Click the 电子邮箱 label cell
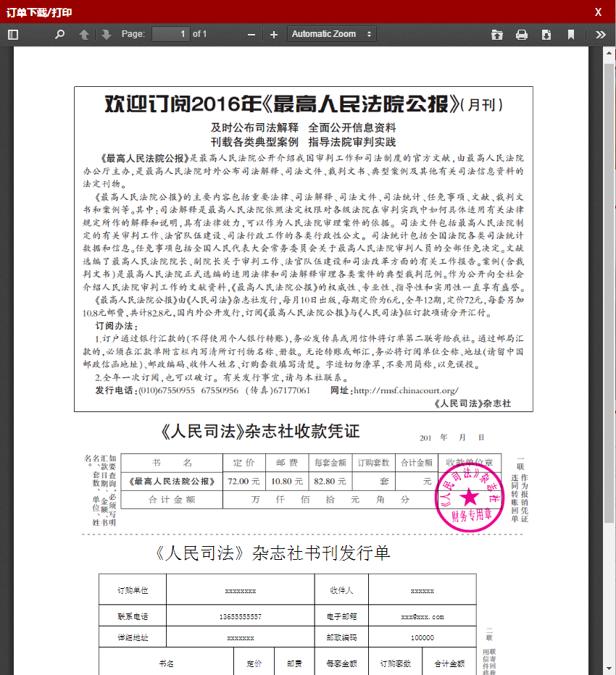This screenshot has width=616, height=675. pyautogui.click(x=341, y=616)
